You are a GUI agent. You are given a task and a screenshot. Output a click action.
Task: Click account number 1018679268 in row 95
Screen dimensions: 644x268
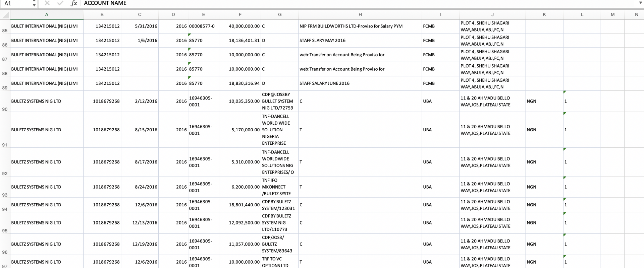[x=102, y=223]
